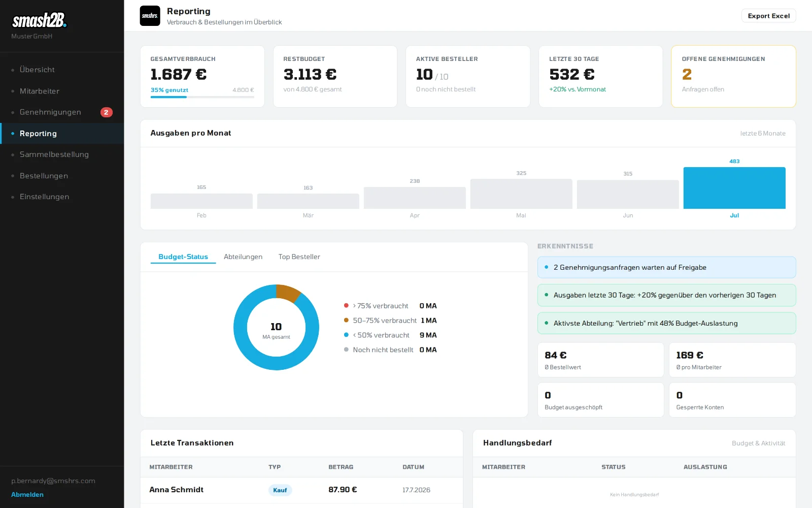Viewport: 812px width, 508px height.
Task: Click the orange segment of the donut chart
Action: point(287,293)
